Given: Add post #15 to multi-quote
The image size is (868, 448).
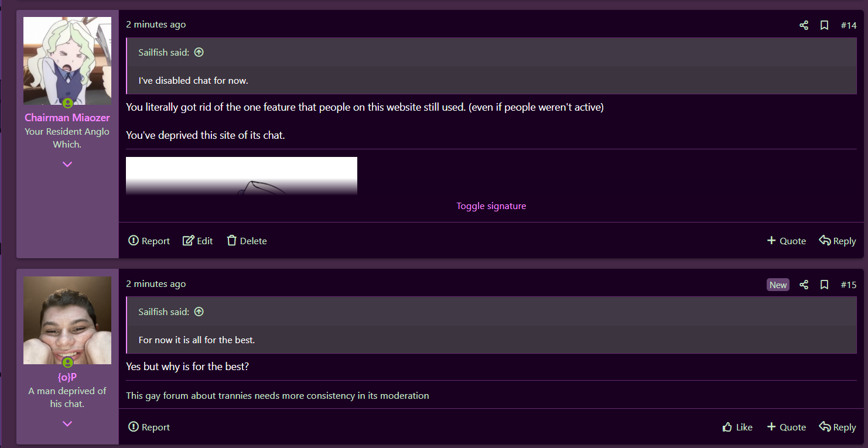Looking at the screenshot, I should [787, 427].
